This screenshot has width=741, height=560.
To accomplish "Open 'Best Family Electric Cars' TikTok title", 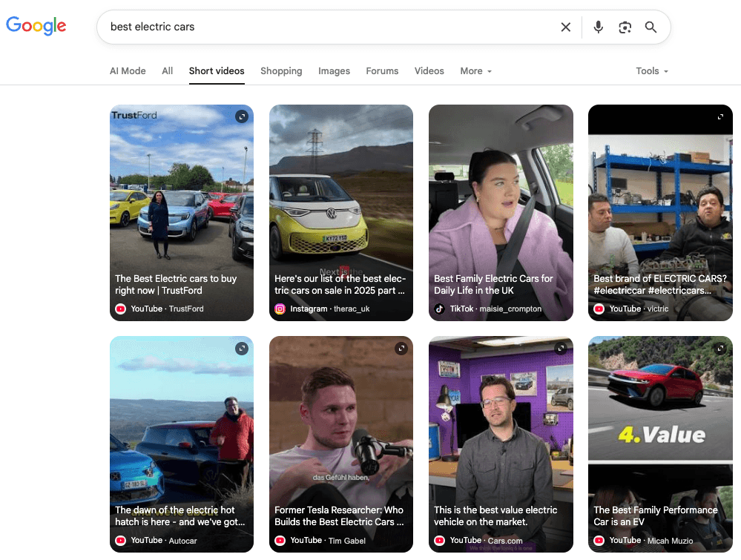I will [493, 284].
